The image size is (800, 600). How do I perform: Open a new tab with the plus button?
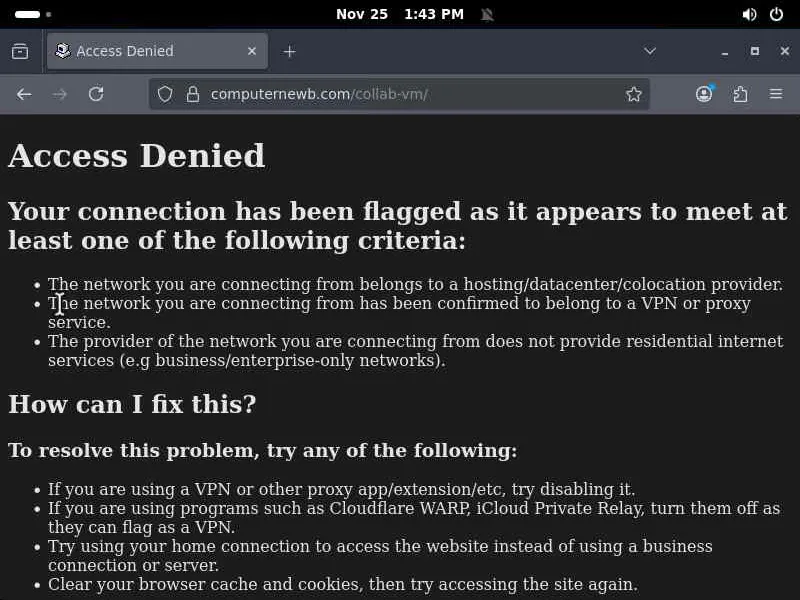tap(289, 51)
